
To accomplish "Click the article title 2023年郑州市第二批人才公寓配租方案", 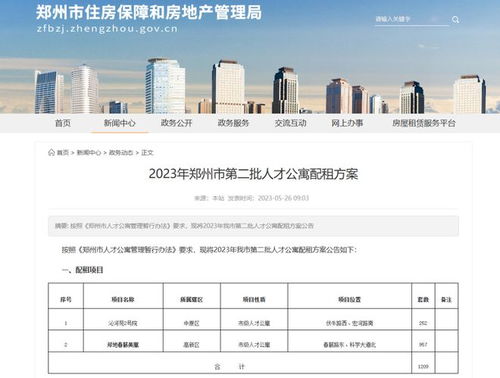I will [x=253, y=174].
